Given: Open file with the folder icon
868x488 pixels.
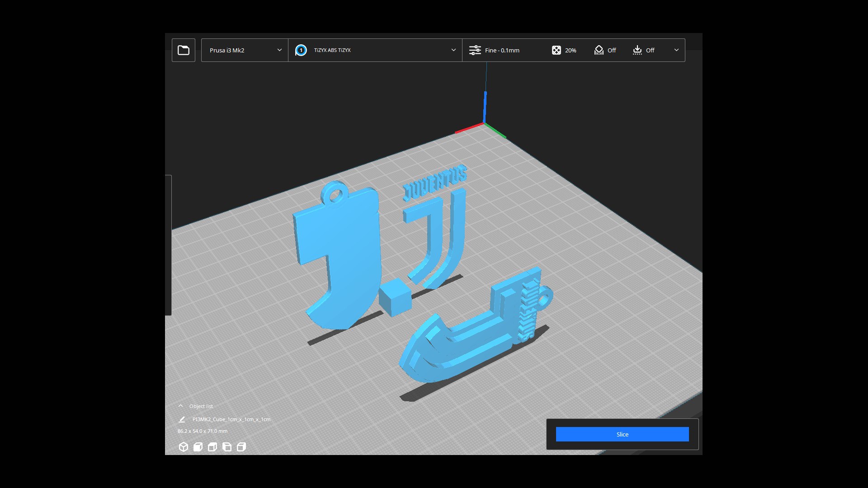Looking at the screenshot, I should pos(183,50).
